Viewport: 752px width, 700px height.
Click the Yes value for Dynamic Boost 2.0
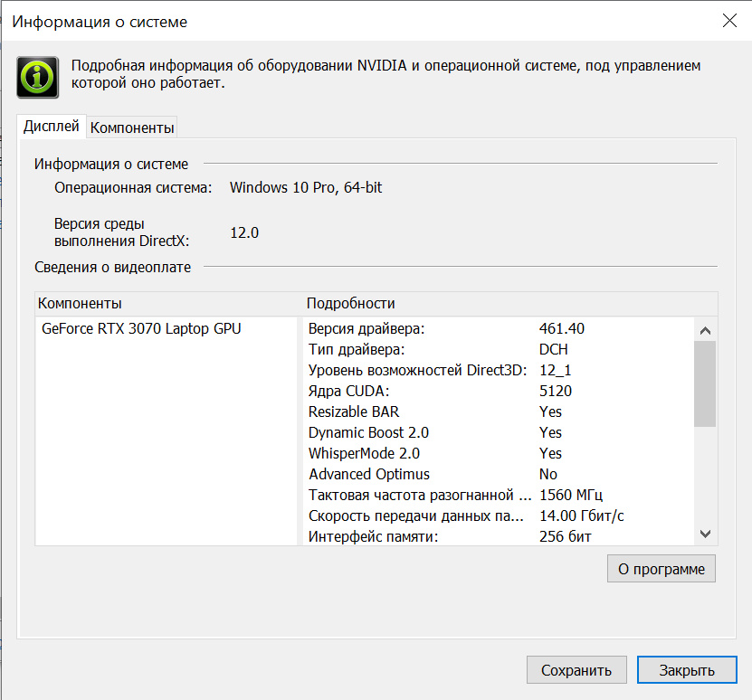click(550, 432)
